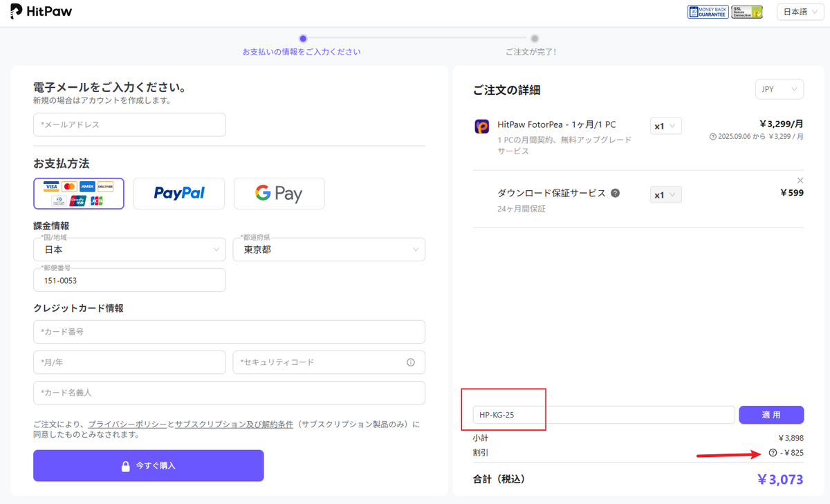Click the SSL Secure Connection badge

click(x=747, y=12)
